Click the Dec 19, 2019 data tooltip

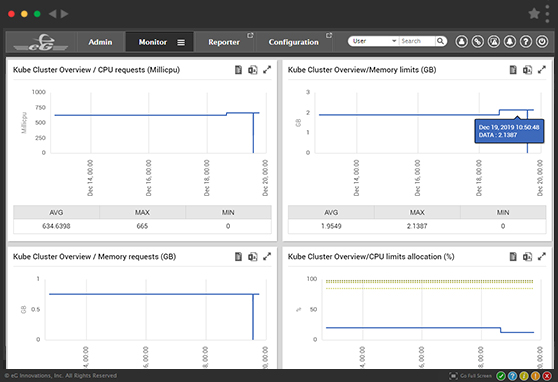509,131
